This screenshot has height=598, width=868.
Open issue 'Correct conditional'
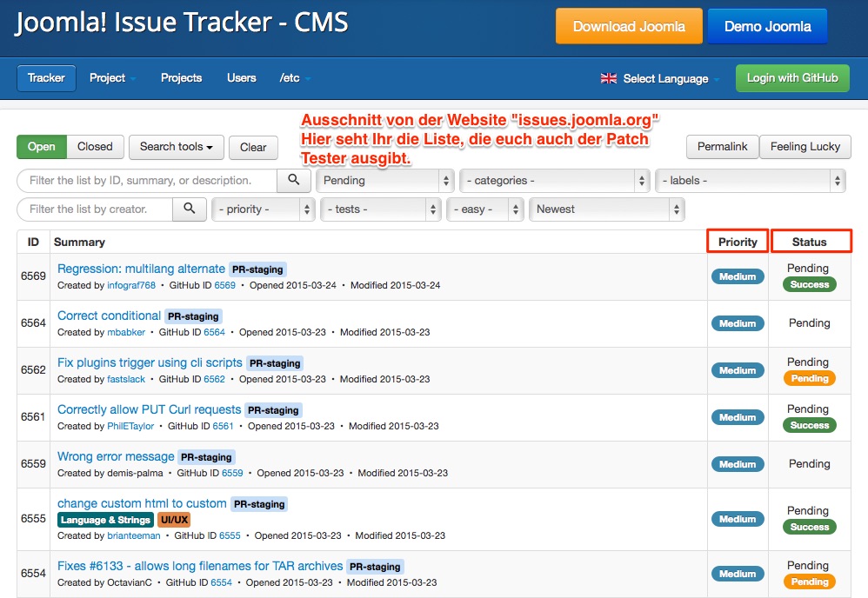click(x=109, y=316)
